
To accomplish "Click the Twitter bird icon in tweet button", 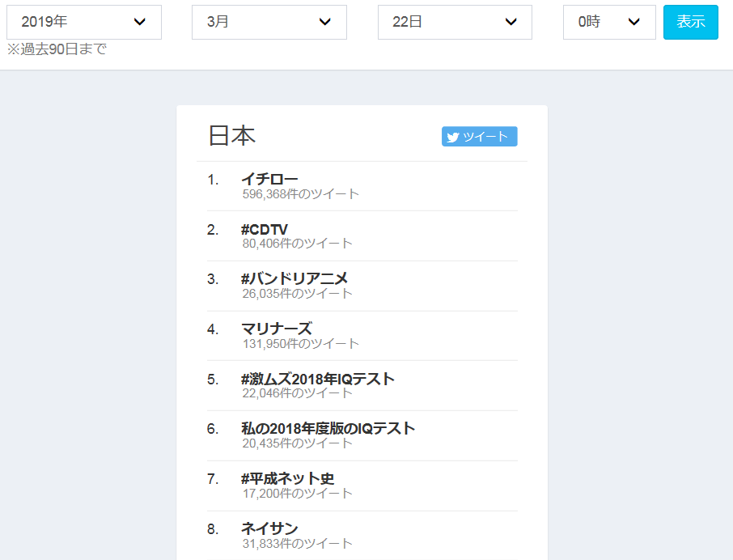I will 453,137.
